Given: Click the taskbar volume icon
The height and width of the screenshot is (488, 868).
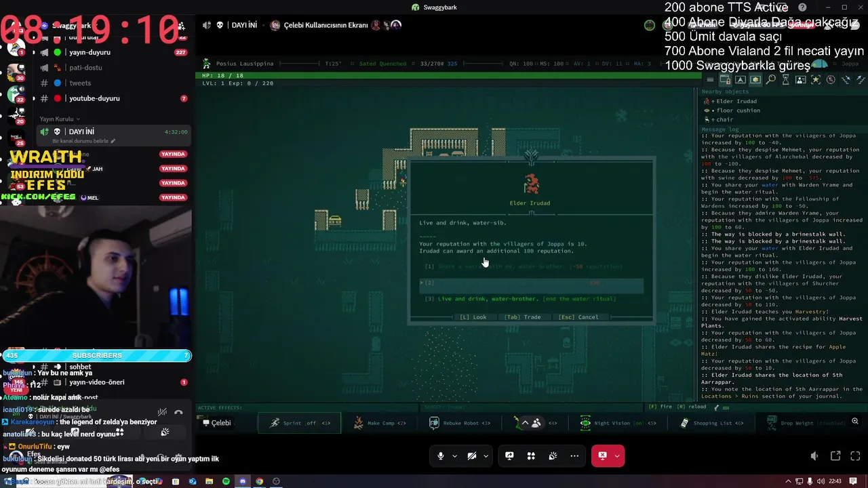Looking at the screenshot, I should coord(821,481).
